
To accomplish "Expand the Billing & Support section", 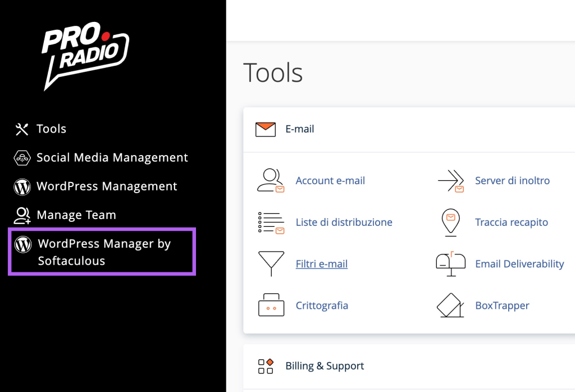I will pos(324,366).
